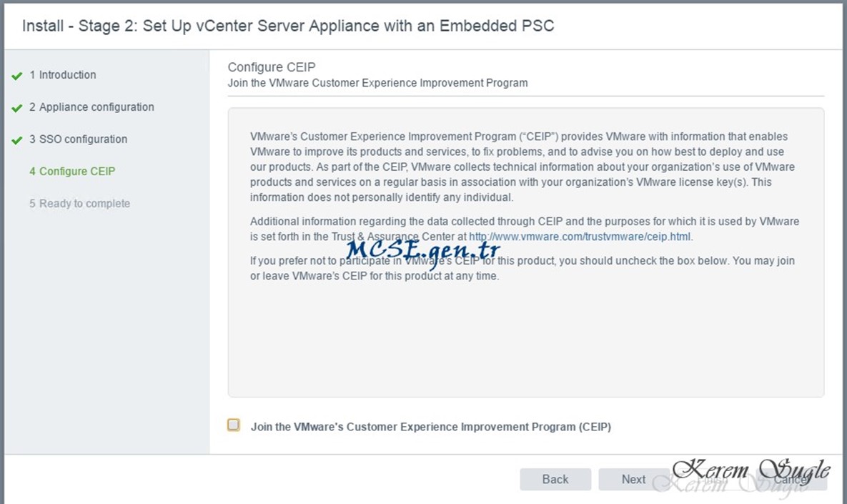Click the paragraph starting 'If you prefer not to participate'
847x504 pixels.
[522, 268]
